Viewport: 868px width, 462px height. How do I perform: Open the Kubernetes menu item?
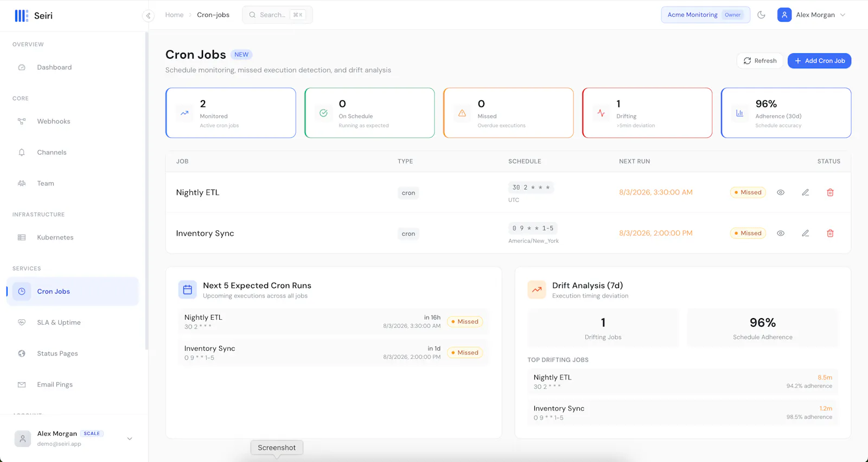[x=73, y=237]
